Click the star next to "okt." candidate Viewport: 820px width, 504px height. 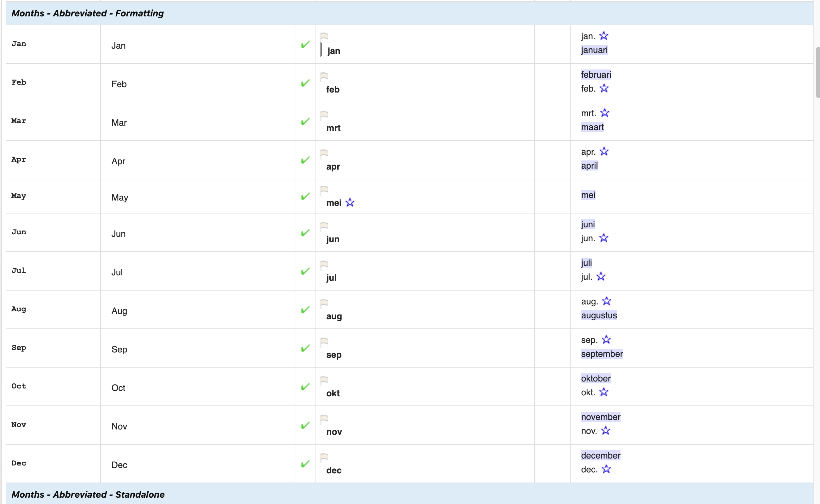pos(604,392)
